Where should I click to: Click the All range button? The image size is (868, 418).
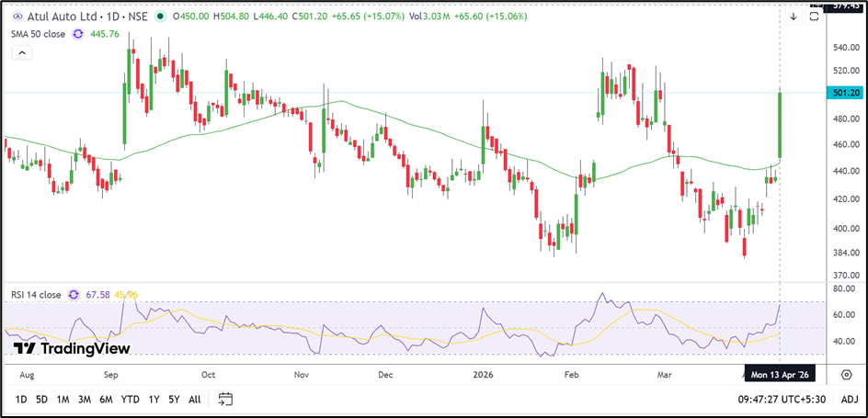(x=194, y=399)
